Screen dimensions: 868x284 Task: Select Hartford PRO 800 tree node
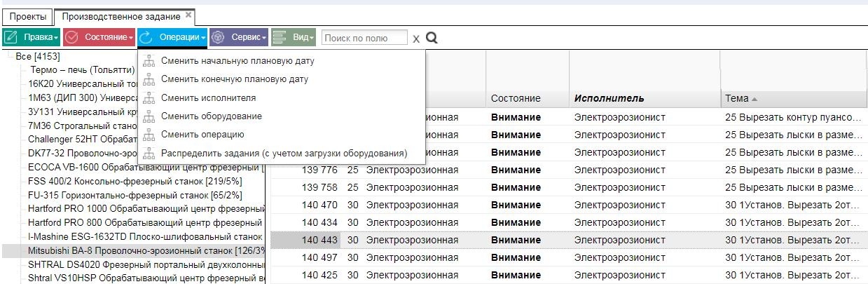pyautogui.click(x=146, y=223)
